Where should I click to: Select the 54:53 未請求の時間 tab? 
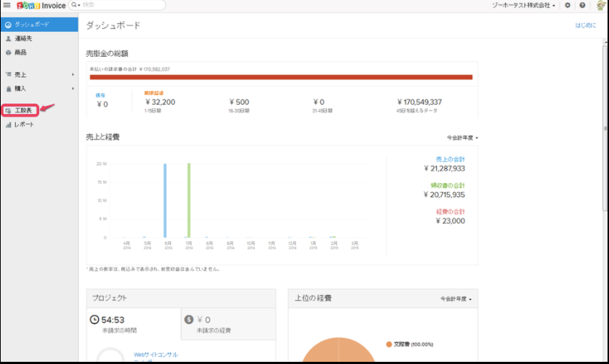tap(134, 324)
